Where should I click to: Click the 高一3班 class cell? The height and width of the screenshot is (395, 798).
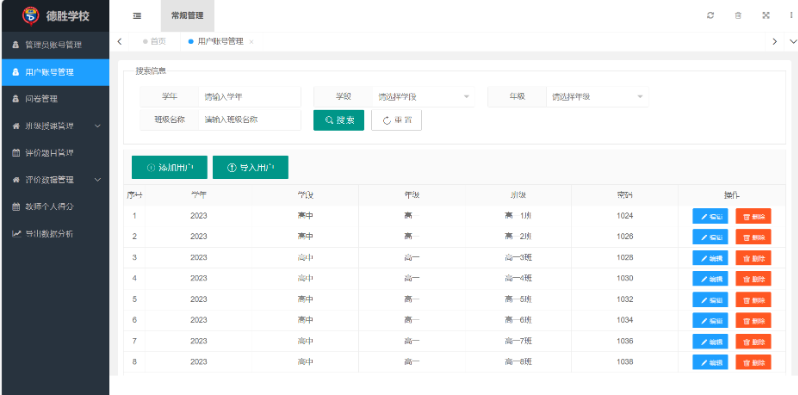tap(518, 258)
